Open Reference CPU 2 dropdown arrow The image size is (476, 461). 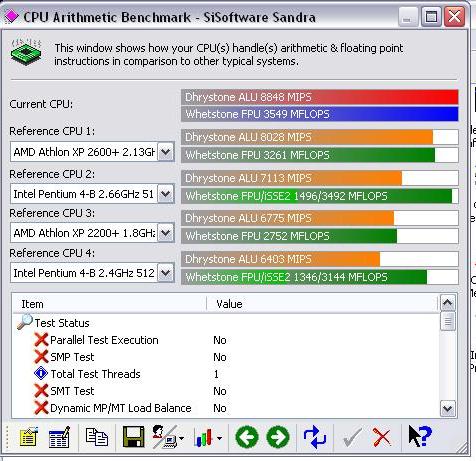(x=166, y=194)
